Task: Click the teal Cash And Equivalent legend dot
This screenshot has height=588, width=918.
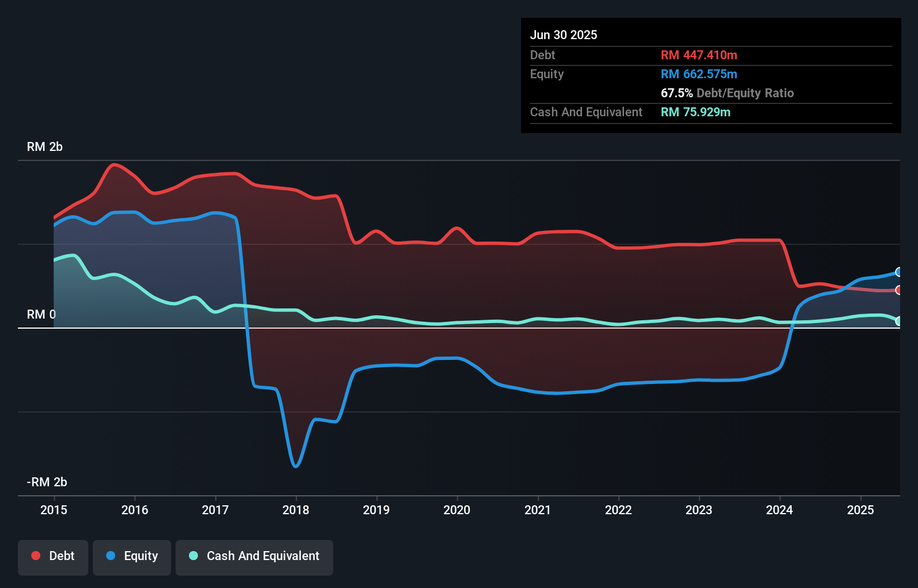Action: [x=192, y=556]
